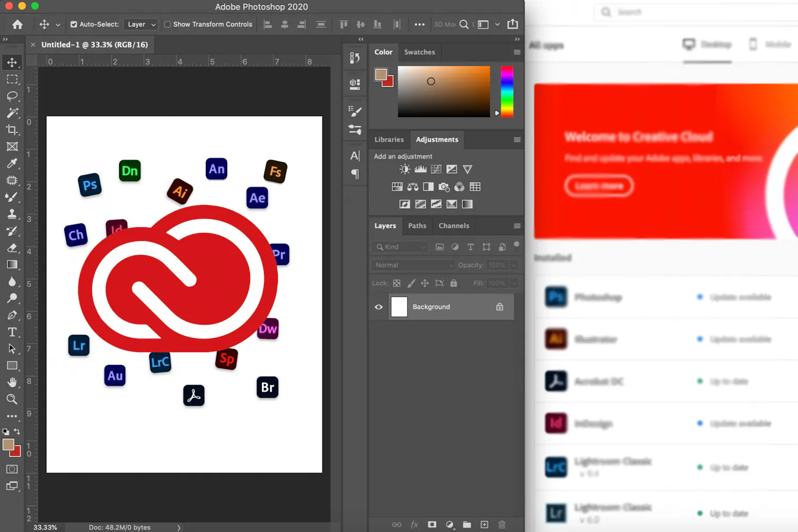This screenshot has height=532, width=798.
Task: Choose the Lasso tool
Action: coord(12,96)
